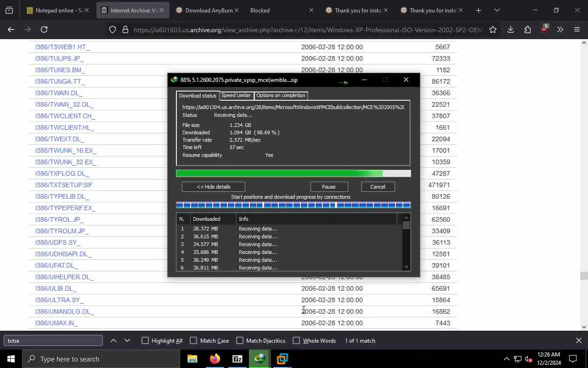Image resolution: width=588 pixels, height=368 pixels.
Task: Find previous match arrow
Action: coord(113,340)
